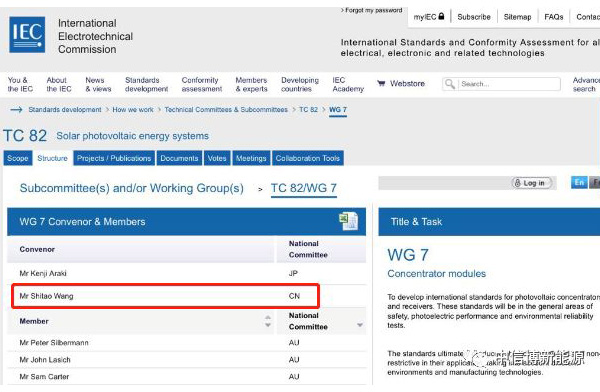This screenshot has width=600, height=392.
Task: Select Mr Sam Carter row
Action: tap(186, 377)
